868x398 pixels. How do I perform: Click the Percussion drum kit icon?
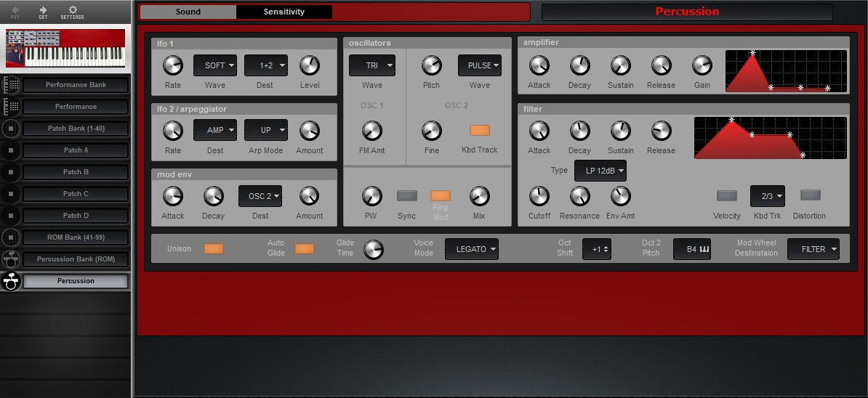click(x=11, y=282)
